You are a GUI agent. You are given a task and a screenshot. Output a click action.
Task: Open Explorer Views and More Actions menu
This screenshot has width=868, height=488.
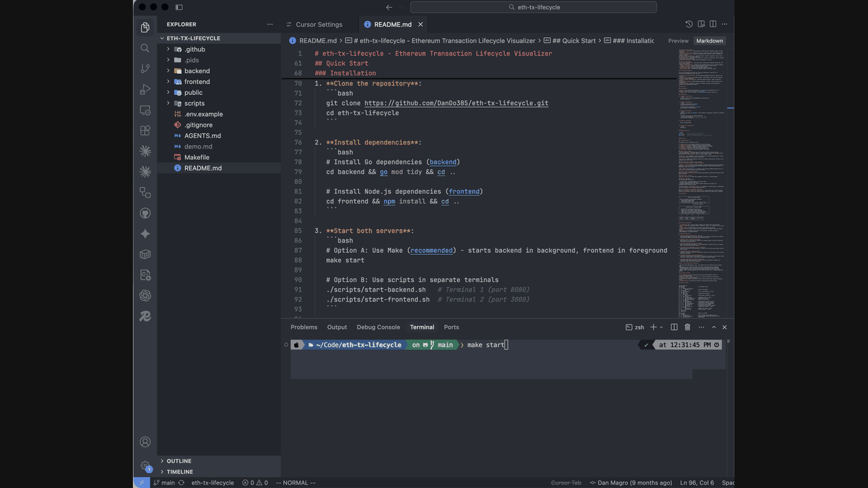click(x=270, y=24)
